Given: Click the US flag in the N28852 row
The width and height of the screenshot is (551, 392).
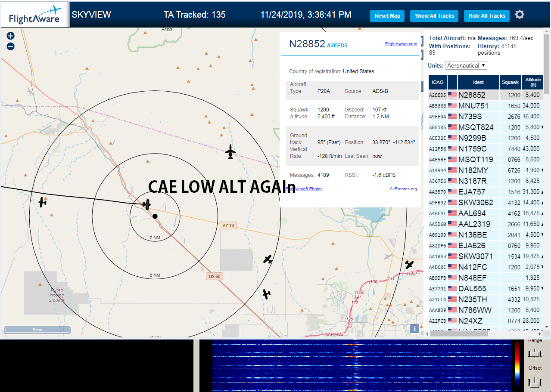Looking at the screenshot, I should click(452, 95).
